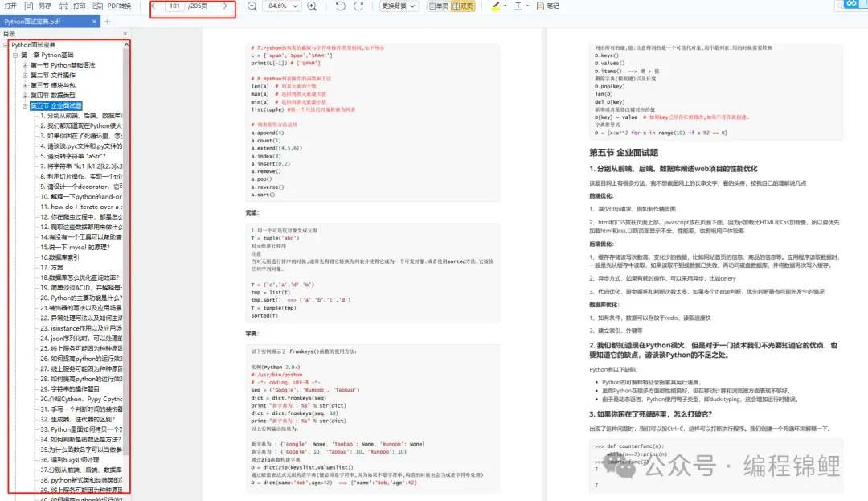
Task: Open the highlighter color dropdown arrow
Action: pos(506,6)
